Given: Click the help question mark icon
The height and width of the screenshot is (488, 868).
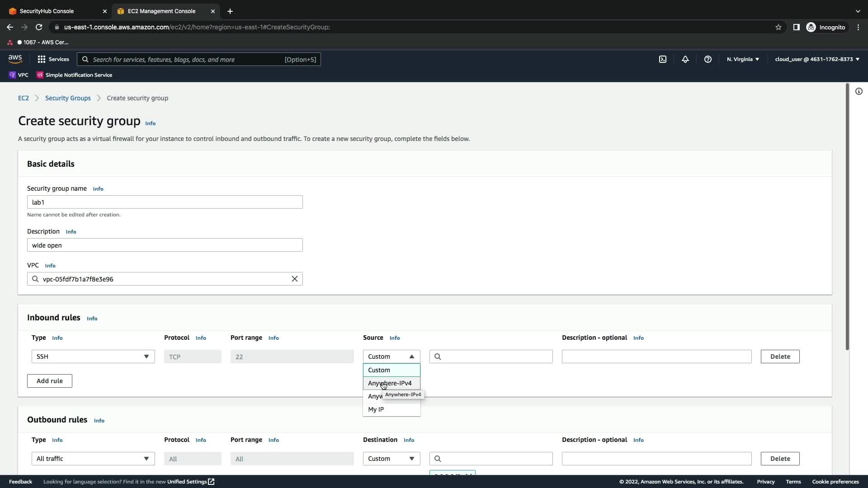Looking at the screenshot, I should click(708, 59).
